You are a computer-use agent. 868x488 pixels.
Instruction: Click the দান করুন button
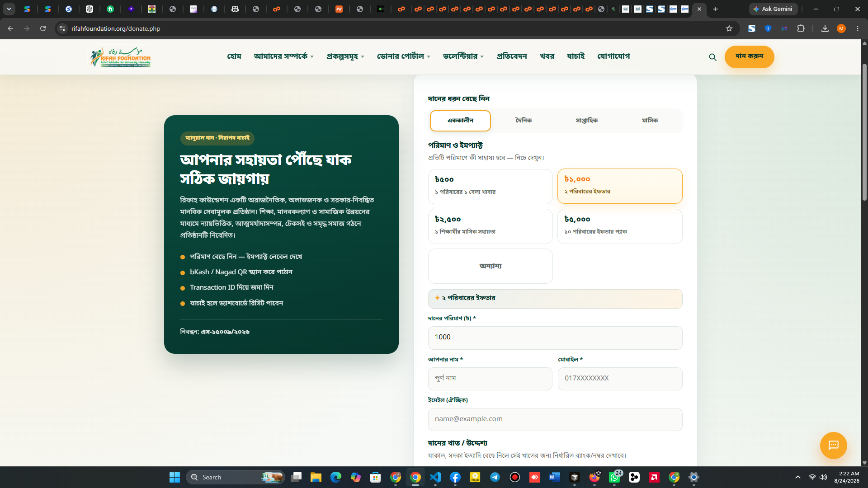click(x=749, y=57)
